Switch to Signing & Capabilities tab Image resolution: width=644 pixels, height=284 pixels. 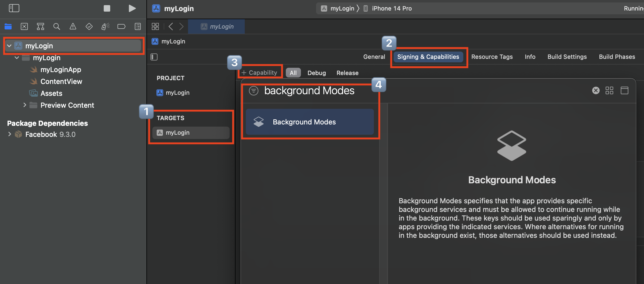pos(428,57)
